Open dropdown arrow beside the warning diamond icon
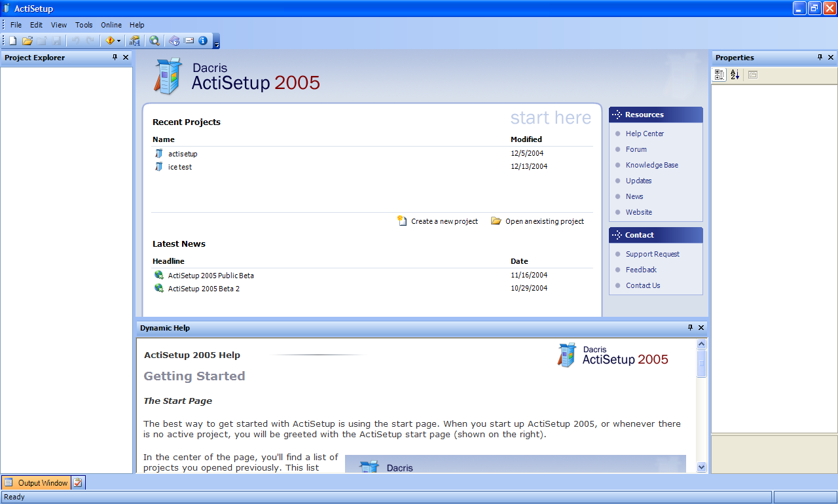838x504 pixels. click(x=118, y=41)
